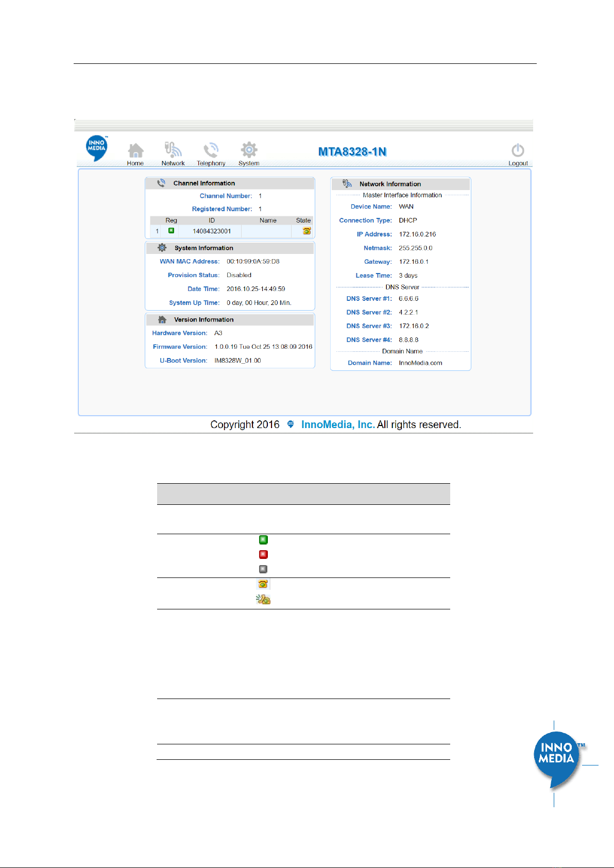The height and width of the screenshot is (868, 614).
Task: Open the Network settings icon
Action: point(173,149)
